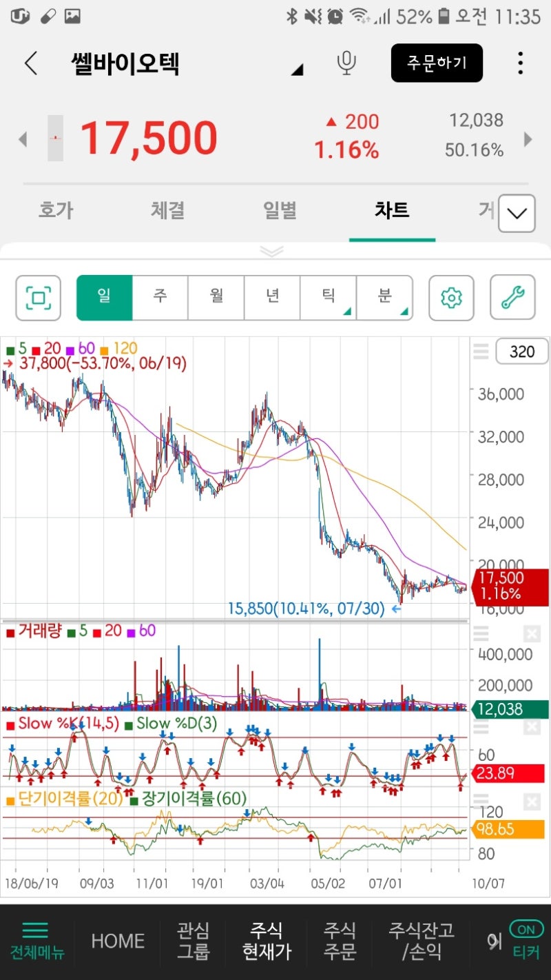Select the 차트 tab
Viewport: 551px width, 980px height.
tap(392, 210)
